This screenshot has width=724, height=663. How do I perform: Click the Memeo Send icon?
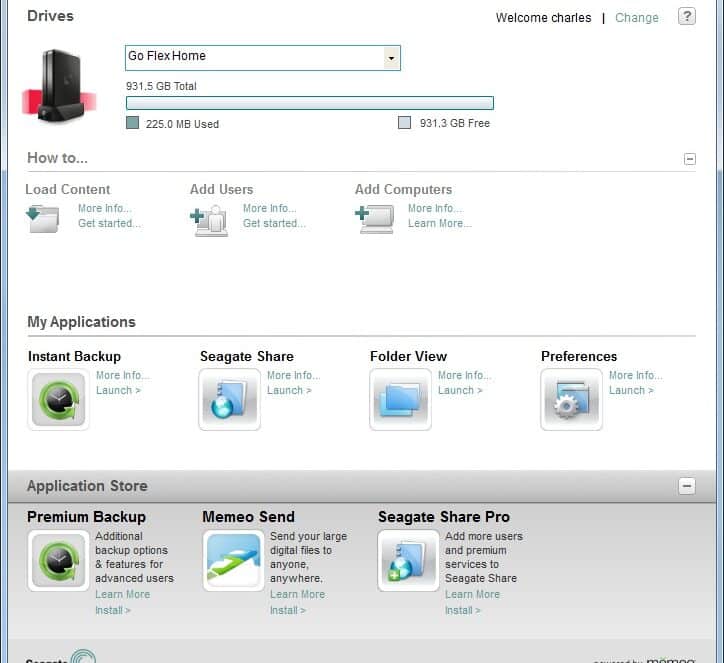click(x=233, y=561)
